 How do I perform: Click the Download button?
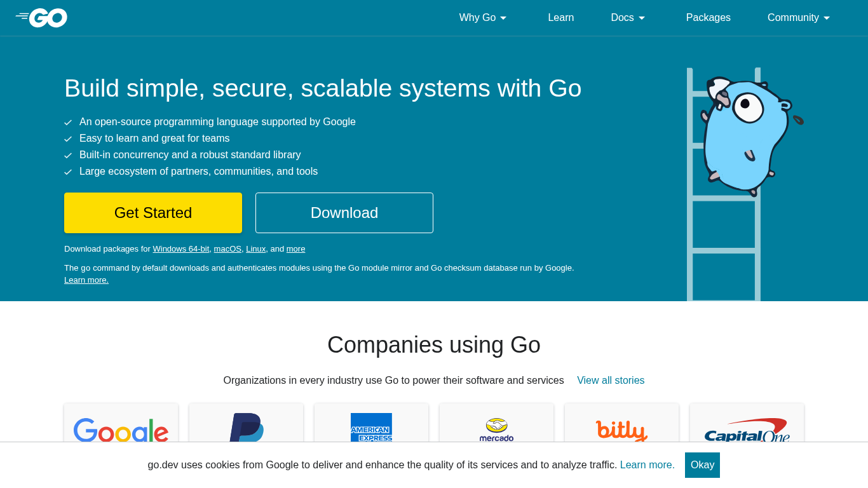pyautogui.click(x=344, y=213)
